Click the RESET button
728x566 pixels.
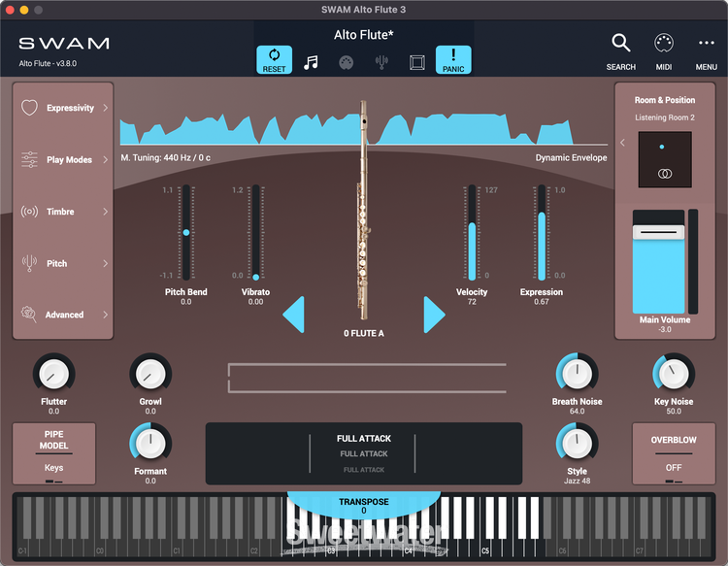(274, 60)
